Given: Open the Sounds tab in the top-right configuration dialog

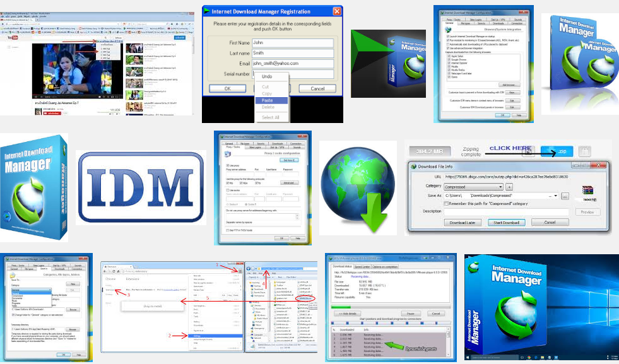Looking at the screenshot, I should tap(518, 20).
